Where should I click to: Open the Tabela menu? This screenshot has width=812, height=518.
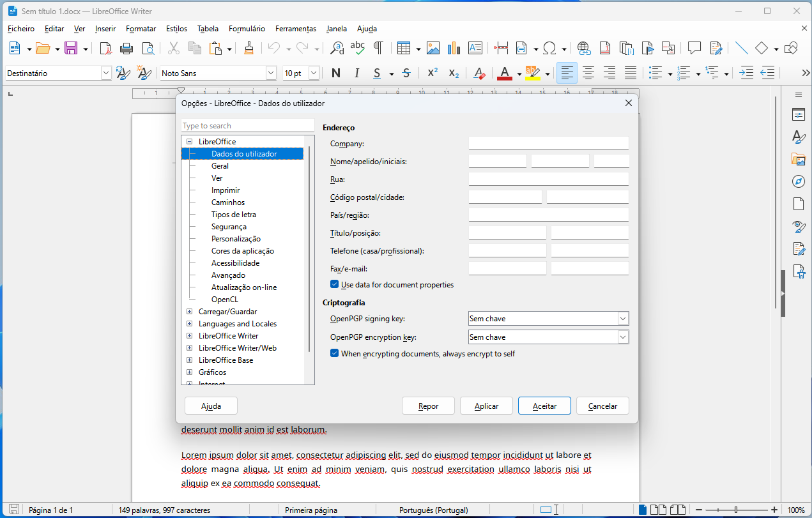point(208,29)
